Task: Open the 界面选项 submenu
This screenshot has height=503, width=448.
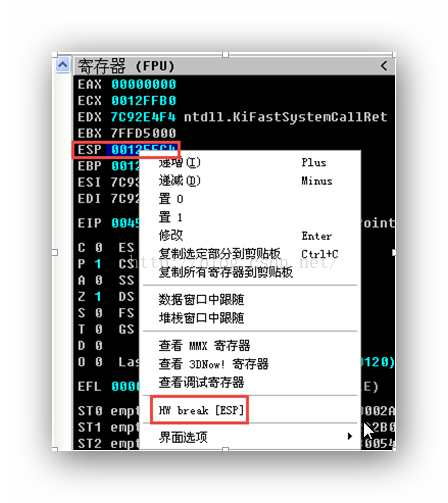Action: [x=249, y=437]
